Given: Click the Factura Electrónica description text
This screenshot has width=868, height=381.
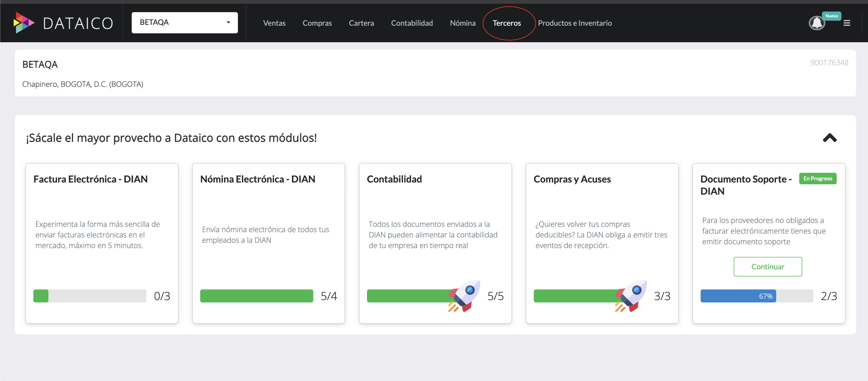Looking at the screenshot, I should click(98, 235).
